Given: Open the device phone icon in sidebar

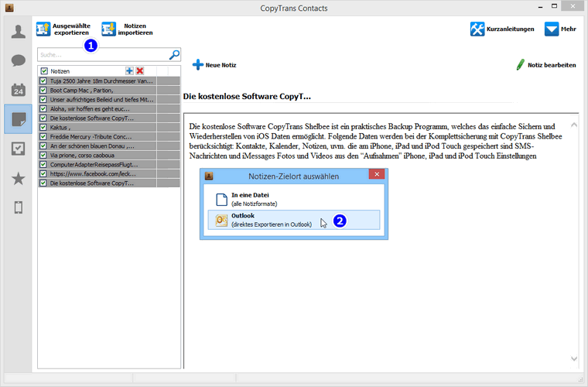Looking at the screenshot, I should [x=18, y=207].
